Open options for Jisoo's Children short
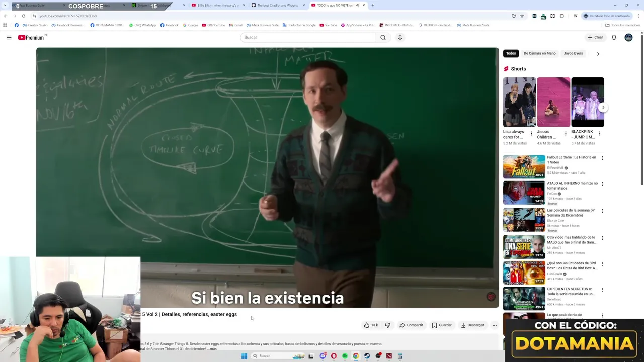Viewport: 644px width, 362px height. [x=566, y=134]
